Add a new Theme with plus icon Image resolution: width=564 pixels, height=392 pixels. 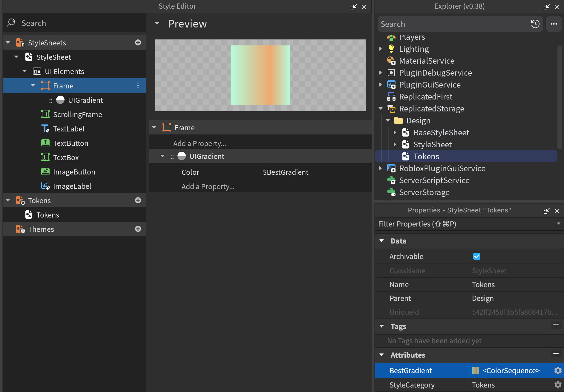pyautogui.click(x=138, y=229)
